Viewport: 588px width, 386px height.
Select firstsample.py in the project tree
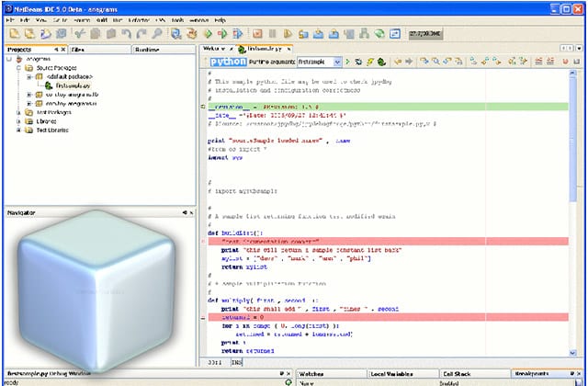point(73,85)
